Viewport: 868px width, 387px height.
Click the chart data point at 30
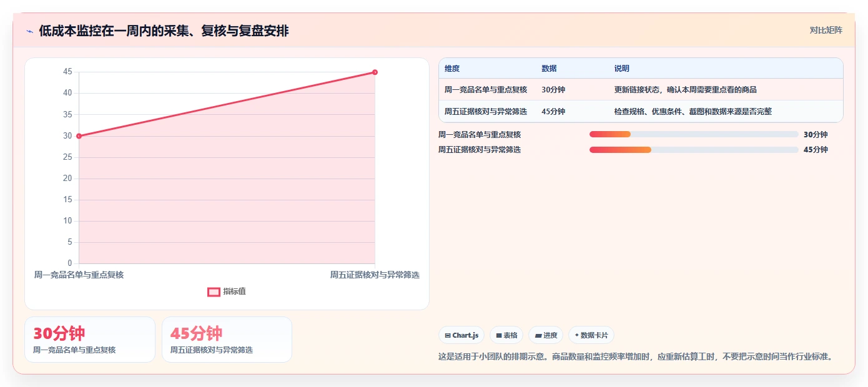click(x=79, y=136)
